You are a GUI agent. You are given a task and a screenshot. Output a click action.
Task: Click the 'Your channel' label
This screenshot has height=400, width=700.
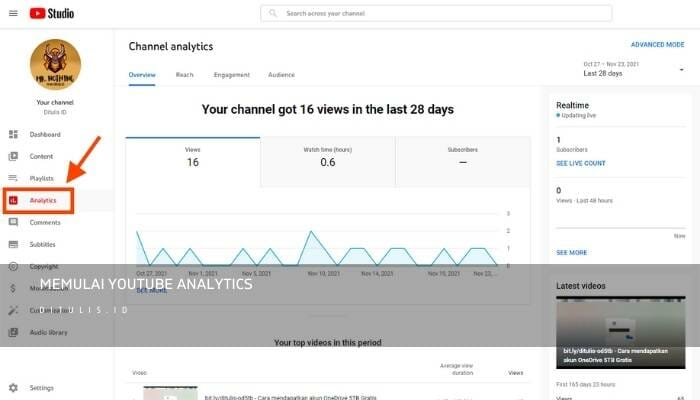55,102
